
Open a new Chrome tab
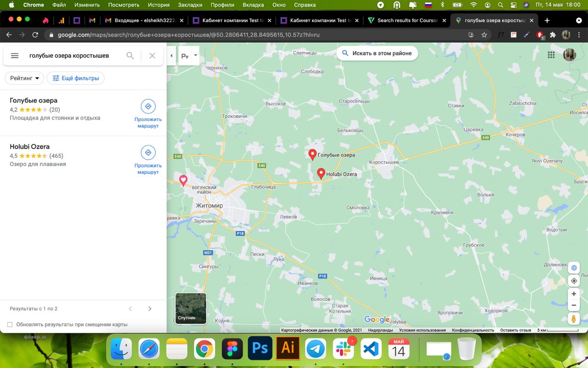coord(547,21)
